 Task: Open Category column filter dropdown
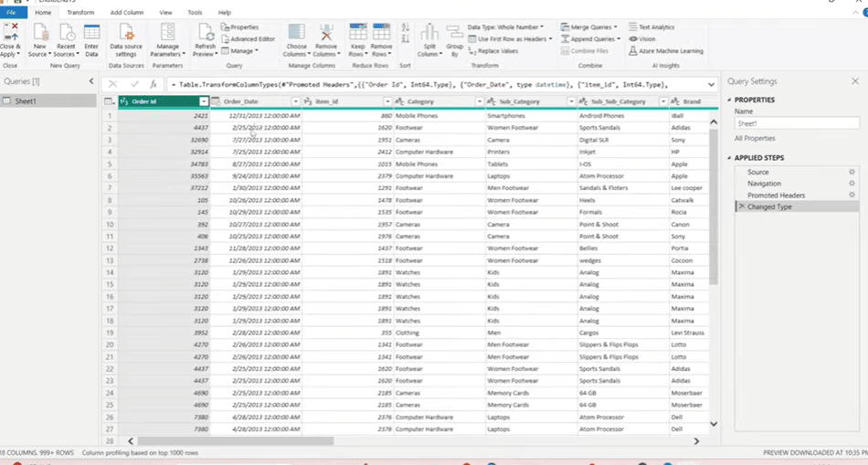coord(480,101)
